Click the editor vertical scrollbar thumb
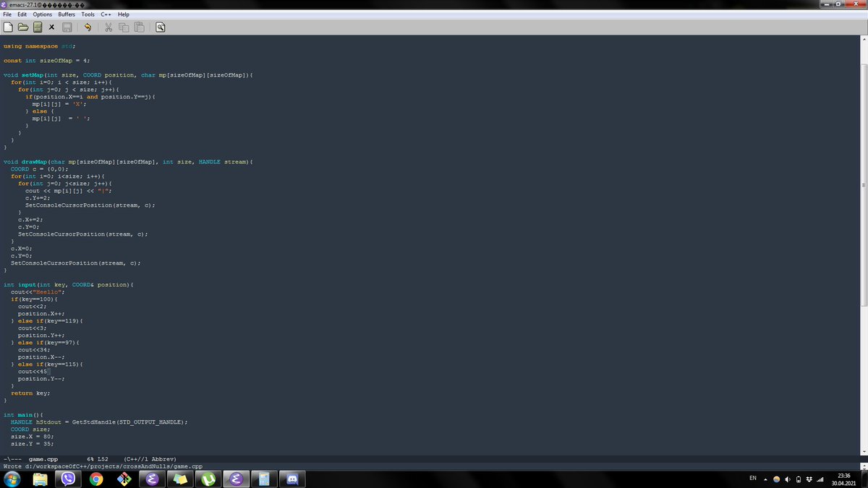The height and width of the screenshot is (488, 868). [x=864, y=184]
